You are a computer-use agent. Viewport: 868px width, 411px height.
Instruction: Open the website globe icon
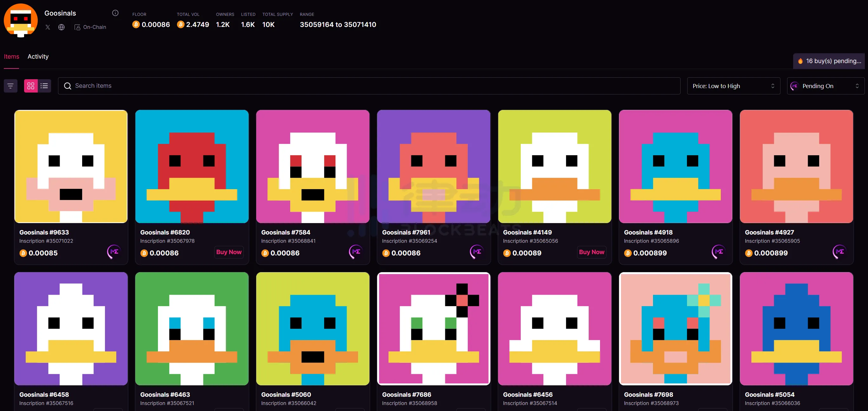[61, 27]
